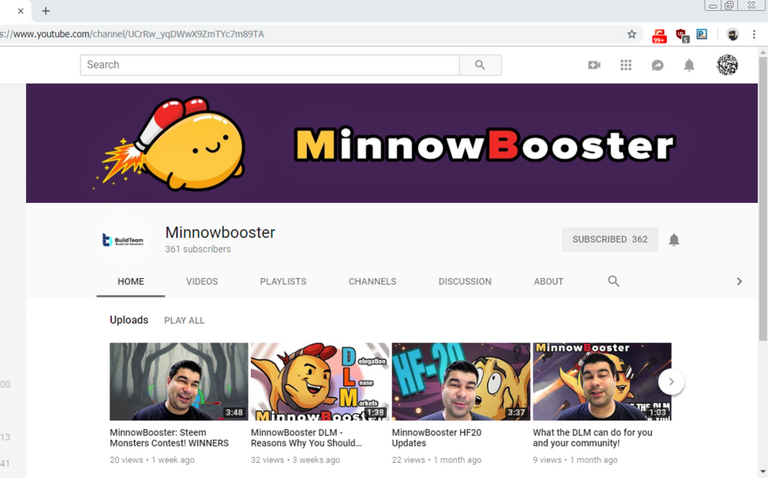This screenshot has height=478, width=768.
Task: Click title 'MinnowBooster: Steem Monsters Contest! WINNERS'
Action: click(x=169, y=438)
